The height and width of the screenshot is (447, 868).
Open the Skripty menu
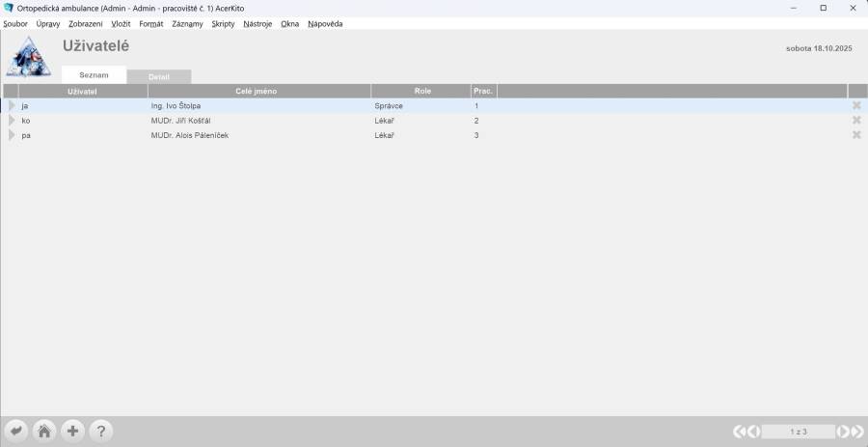tap(223, 23)
